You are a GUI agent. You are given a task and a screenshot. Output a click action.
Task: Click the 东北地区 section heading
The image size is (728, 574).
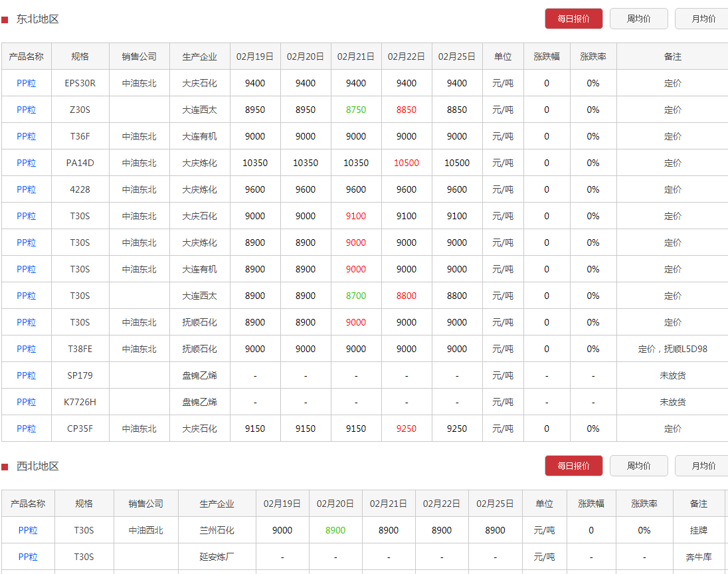38,19
